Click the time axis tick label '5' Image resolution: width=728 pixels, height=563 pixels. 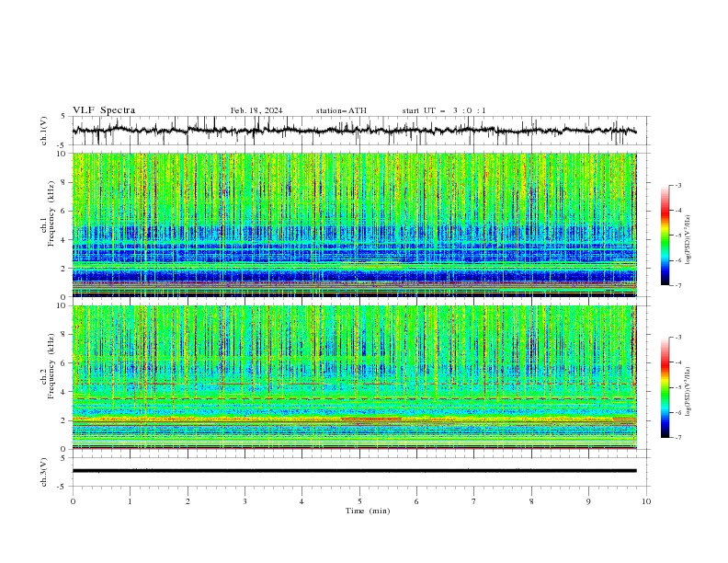pyautogui.click(x=359, y=501)
